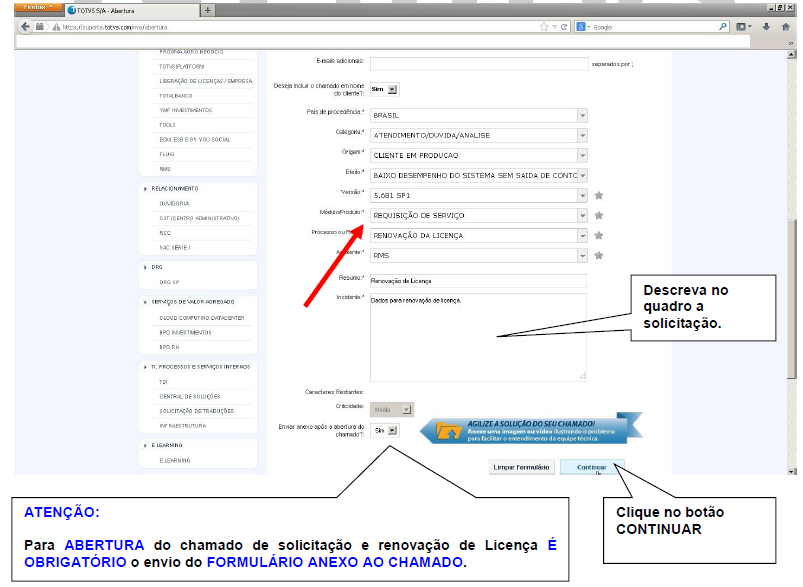Viewport: 803px width, 587px height.
Task: Open BPO INVESTIMENTOS in the sidebar
Action: click(x=185, y=332)
